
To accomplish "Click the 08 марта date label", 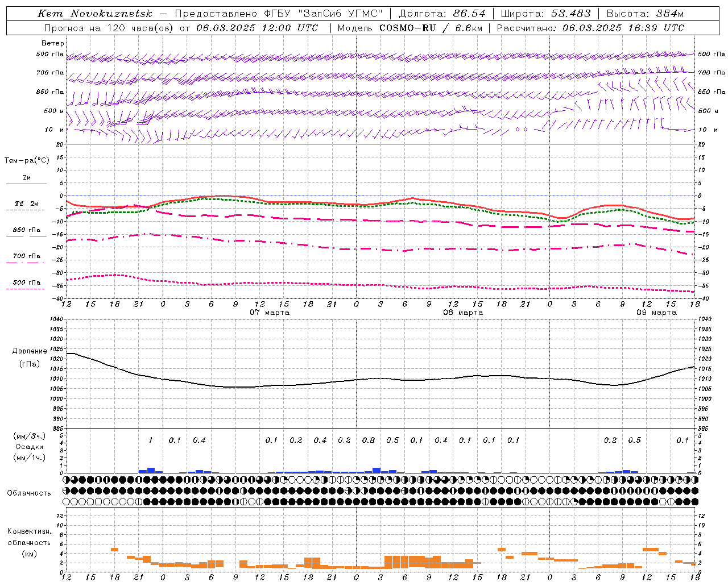I will pos(463,312).
